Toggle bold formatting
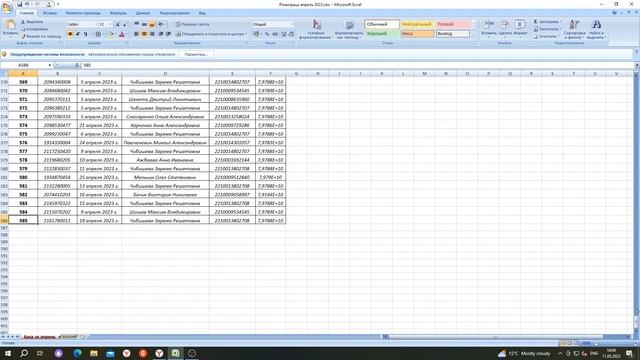 (x=70, y=34)
